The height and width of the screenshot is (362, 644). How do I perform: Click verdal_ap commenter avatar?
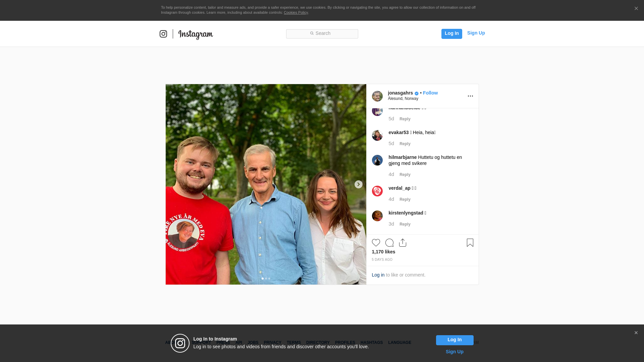[x=377, y=191]
